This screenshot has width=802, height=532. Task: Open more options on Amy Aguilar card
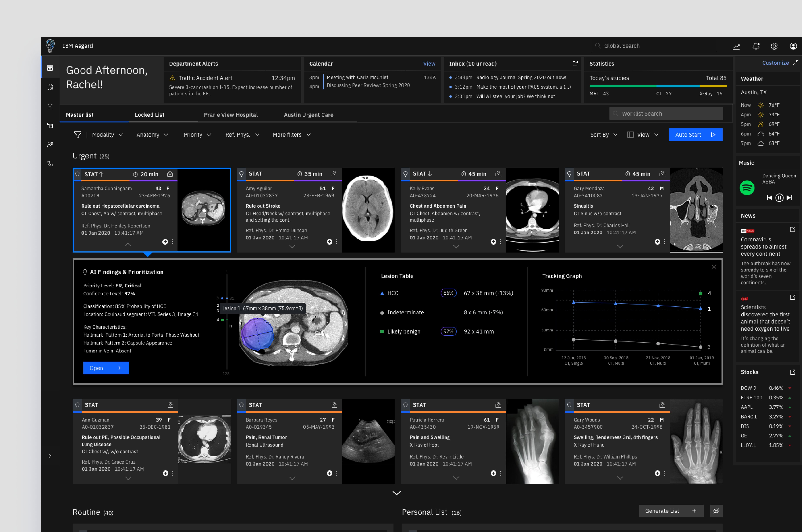(x=337, y=242)
